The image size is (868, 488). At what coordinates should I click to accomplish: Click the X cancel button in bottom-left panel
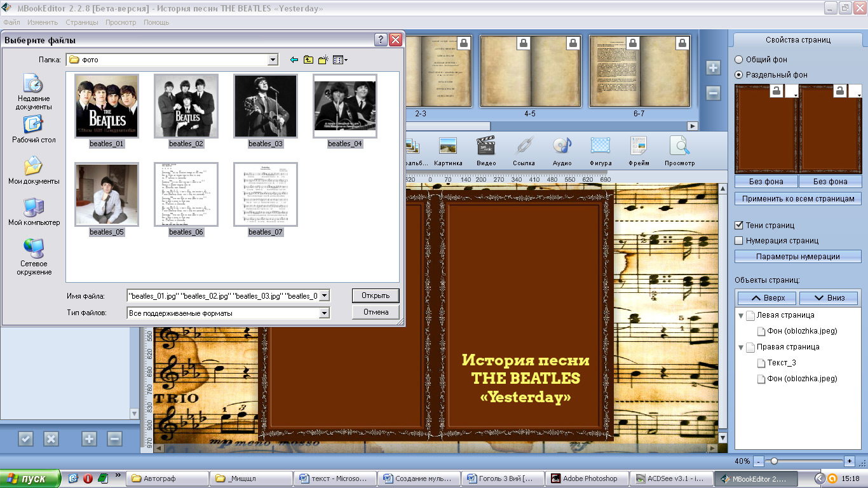coord(51,438)
